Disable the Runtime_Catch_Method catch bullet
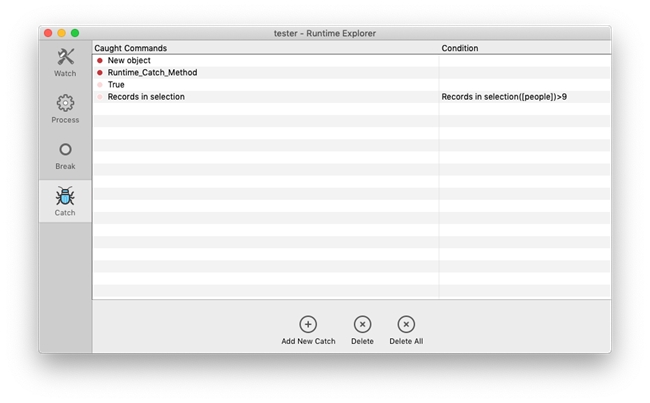Viewport: 650px width, 403px height. tap(100, 73)
